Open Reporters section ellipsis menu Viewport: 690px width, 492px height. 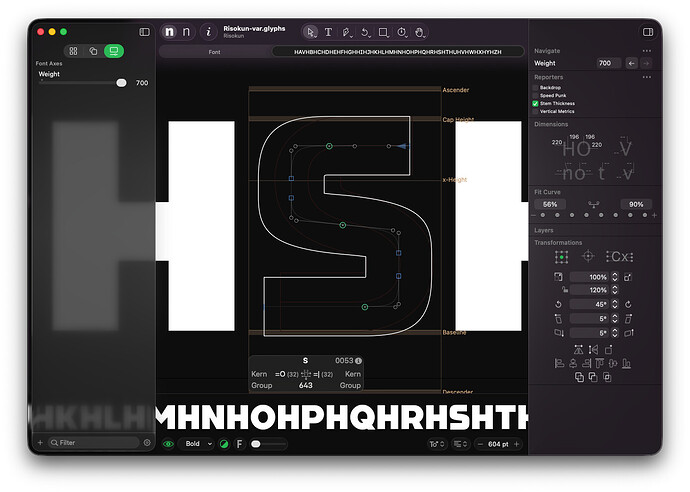646,77
